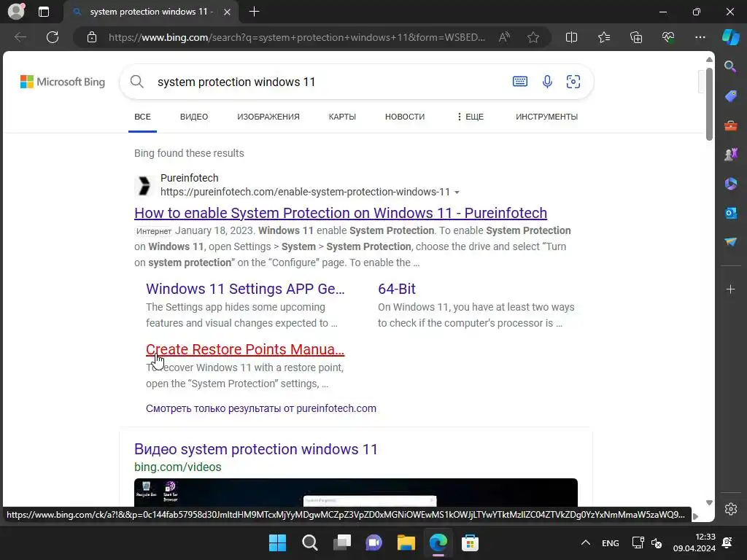Start voice search microphone
747x560 pixels.
(x=547, y=82)
